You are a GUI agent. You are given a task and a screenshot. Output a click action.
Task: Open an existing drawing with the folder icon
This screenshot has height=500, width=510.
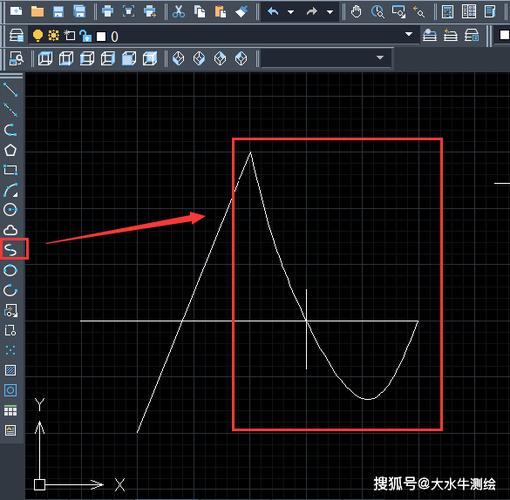[37, 11]
